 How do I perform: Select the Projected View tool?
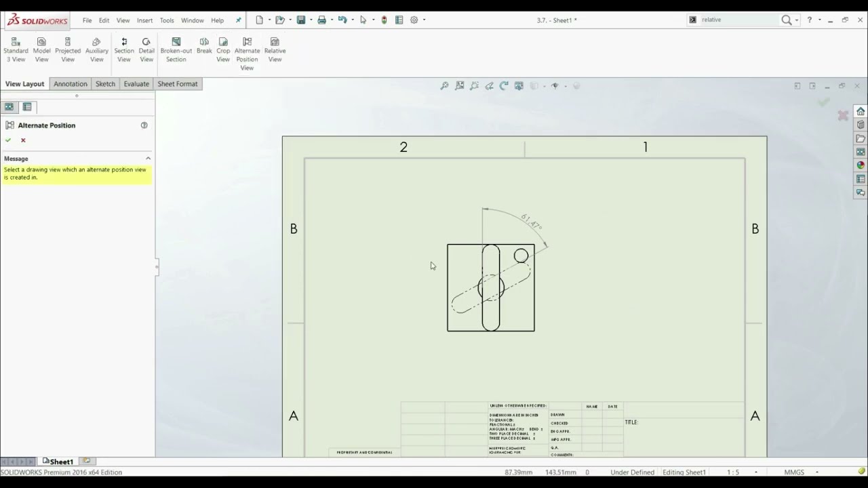tap(68, 50)
